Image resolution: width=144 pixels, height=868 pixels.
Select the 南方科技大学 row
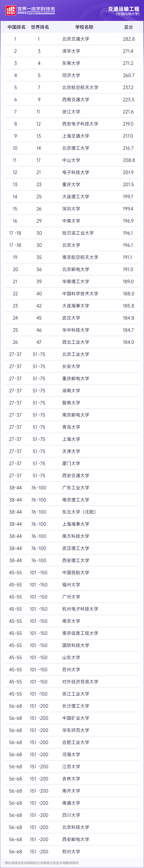72,536
